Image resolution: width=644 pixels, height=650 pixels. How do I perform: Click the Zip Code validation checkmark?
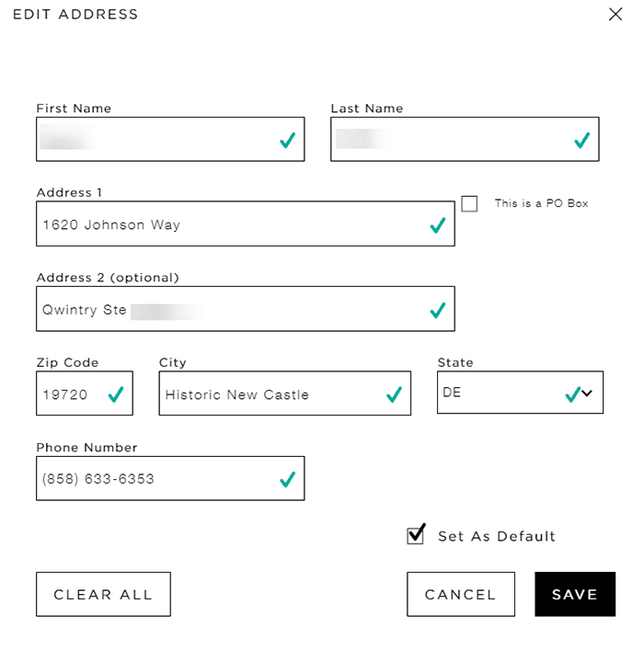(116, 395)
